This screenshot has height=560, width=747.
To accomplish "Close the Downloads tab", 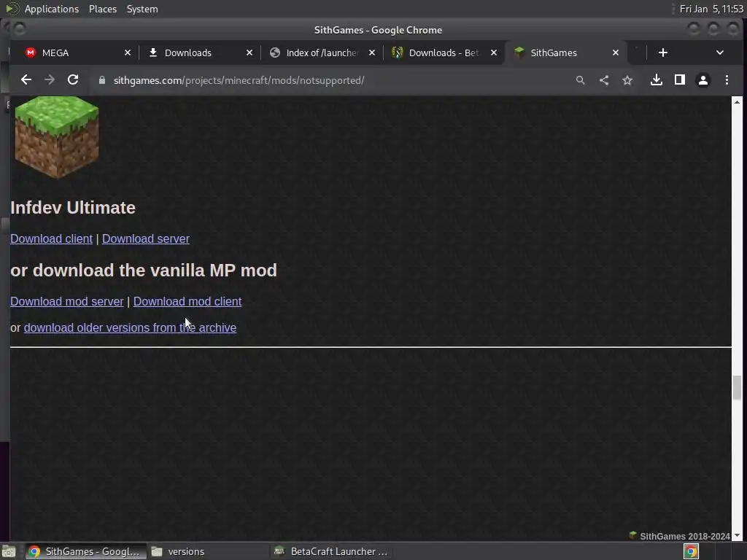I will pyautogui.click(x=249, y=52).
